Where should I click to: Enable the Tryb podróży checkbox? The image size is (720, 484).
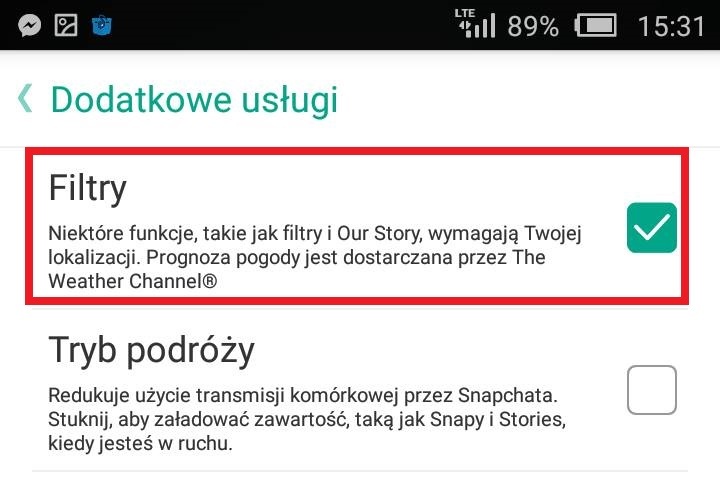pyautogui.click(x=652, y=390)
